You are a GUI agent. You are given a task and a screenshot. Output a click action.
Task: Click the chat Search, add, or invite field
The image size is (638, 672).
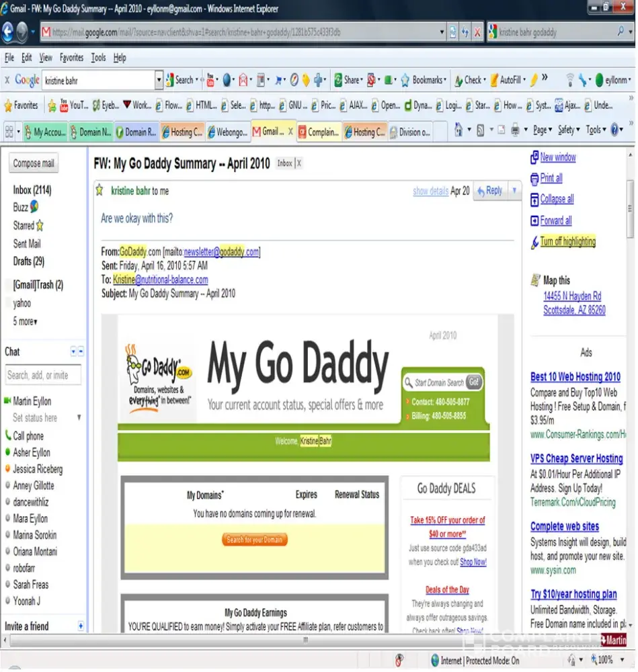pos(43,375)
